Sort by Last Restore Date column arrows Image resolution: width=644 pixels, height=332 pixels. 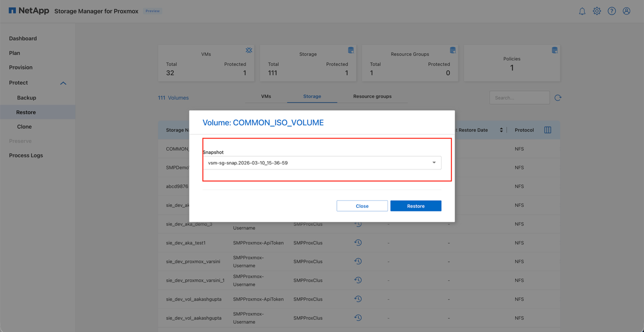[501, 130]
